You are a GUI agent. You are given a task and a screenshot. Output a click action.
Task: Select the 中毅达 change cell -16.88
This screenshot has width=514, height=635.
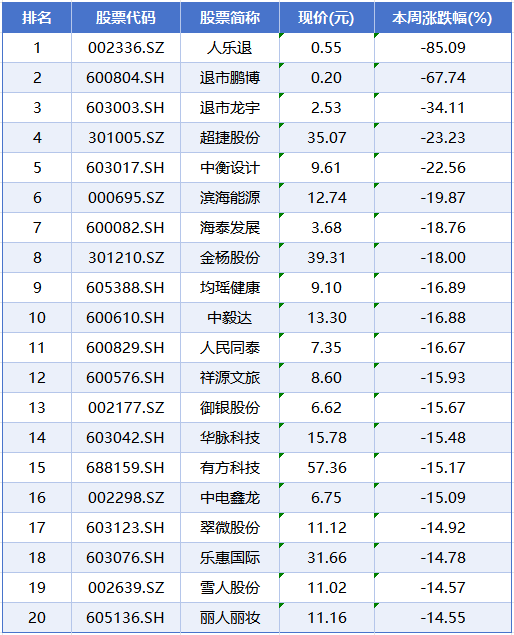click(x=443, y=318)
